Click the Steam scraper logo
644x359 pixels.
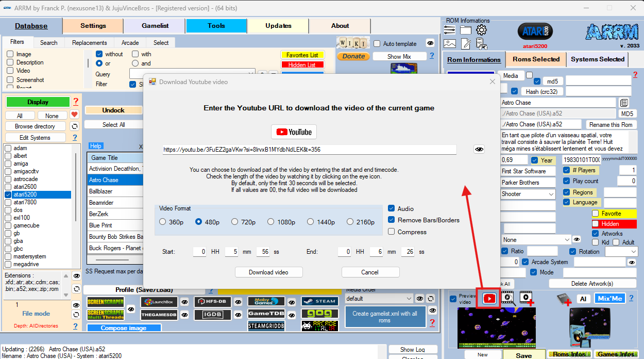tap(319, 301)
